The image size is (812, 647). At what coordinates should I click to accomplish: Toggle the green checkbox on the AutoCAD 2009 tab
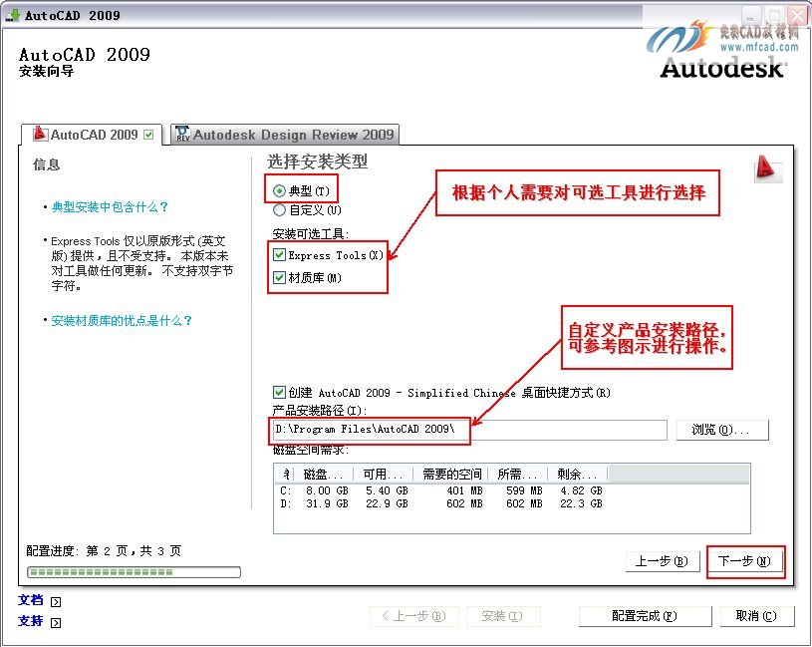point(149,135)
